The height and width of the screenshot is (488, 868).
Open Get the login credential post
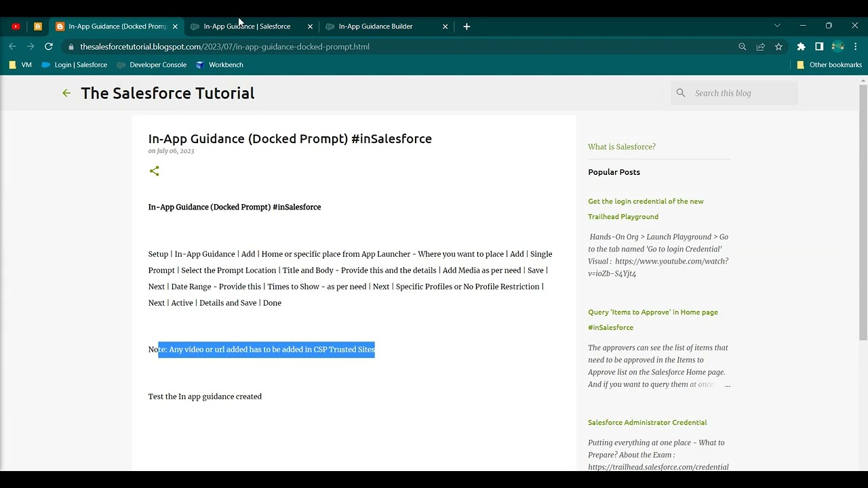pos(646,209)
